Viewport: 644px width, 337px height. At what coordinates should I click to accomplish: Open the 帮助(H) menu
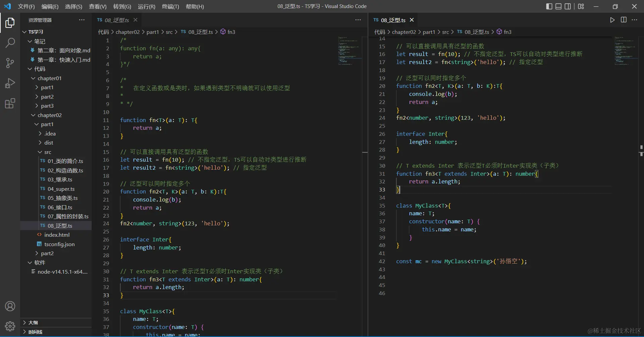(195, 6)
